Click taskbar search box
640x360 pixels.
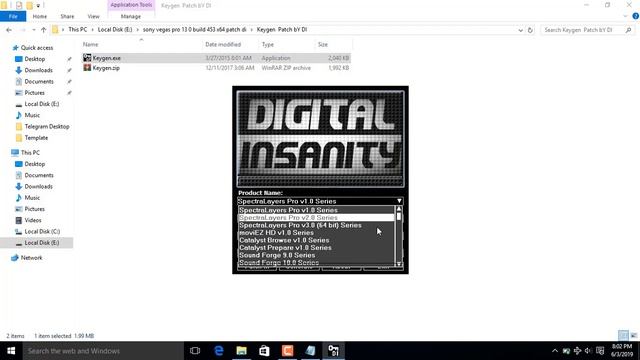coord(103,351)
